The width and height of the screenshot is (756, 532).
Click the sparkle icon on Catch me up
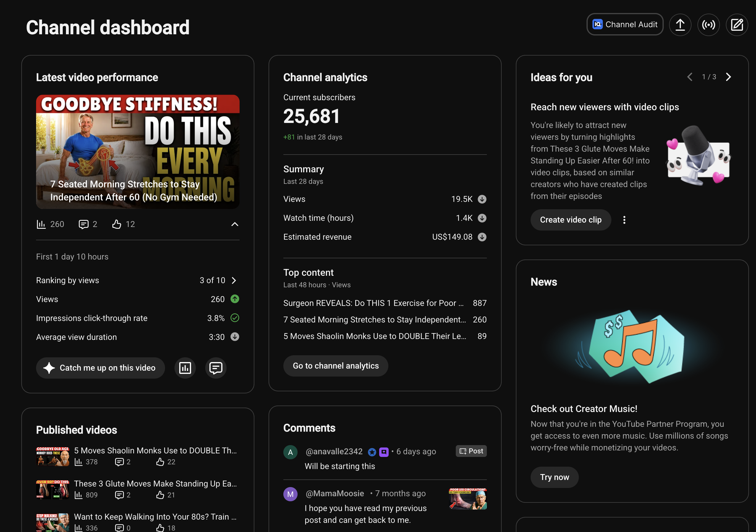click(x=49, y=368)
